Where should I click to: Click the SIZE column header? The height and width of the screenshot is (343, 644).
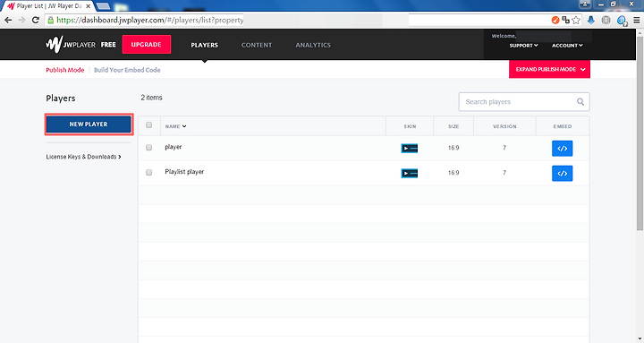click(453, 126)
